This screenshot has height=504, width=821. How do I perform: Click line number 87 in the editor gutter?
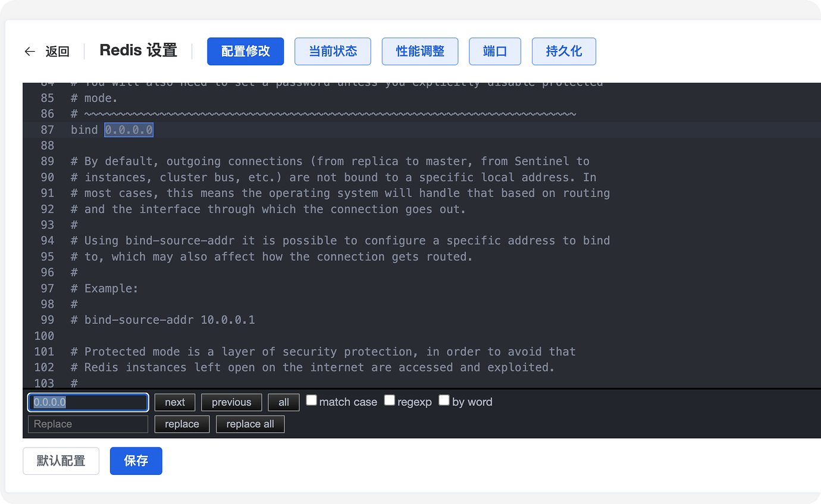click(48, 130)
